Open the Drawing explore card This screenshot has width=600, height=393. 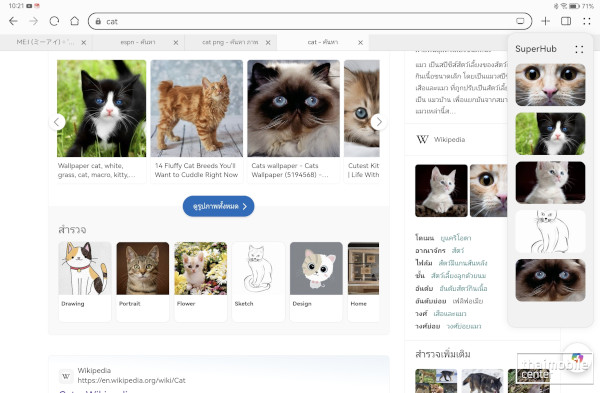coord(85,281)
